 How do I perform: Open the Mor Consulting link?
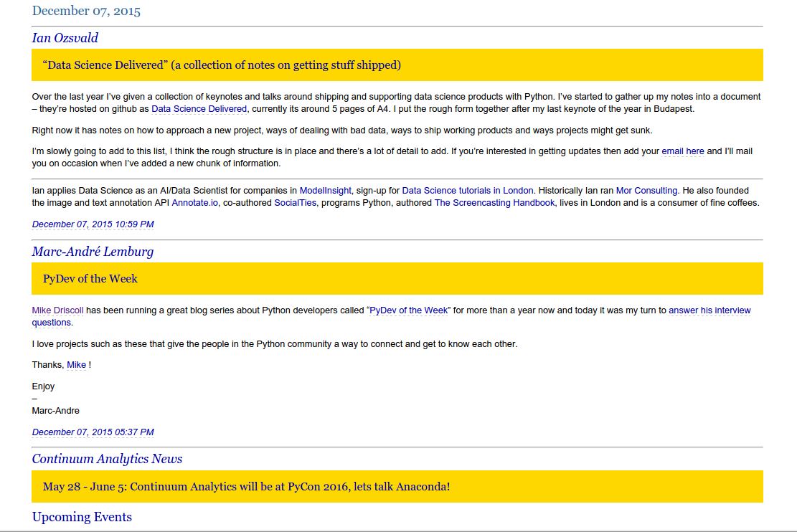pyautogui.click(x=646, y=191)
